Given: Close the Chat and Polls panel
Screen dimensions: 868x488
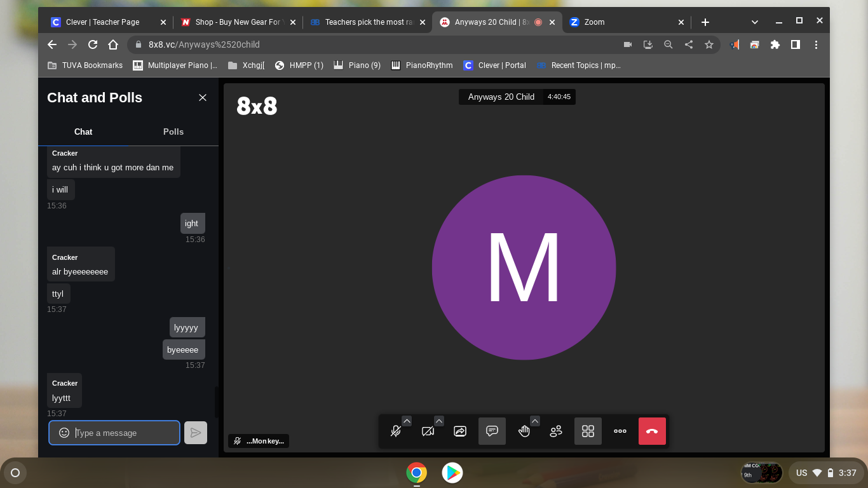Looking at the screenshot, I should click(x=203, y=97).
